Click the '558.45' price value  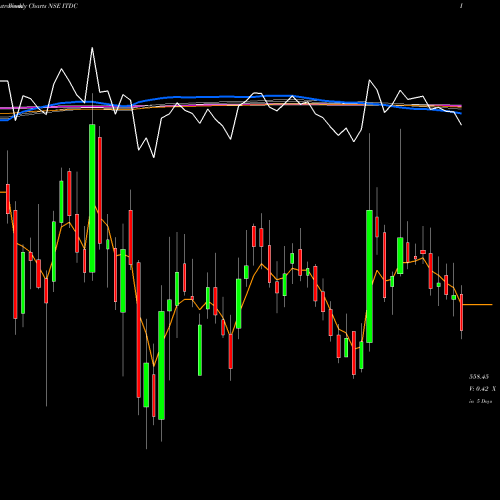pyautogui.click(x=479, y=377)
